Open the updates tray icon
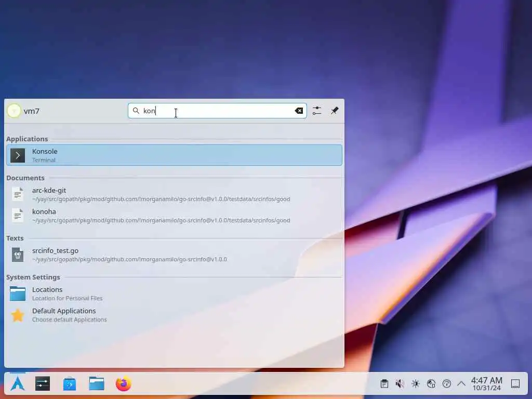The width and height of the screenshot is (532, 399). coord(431,384)
